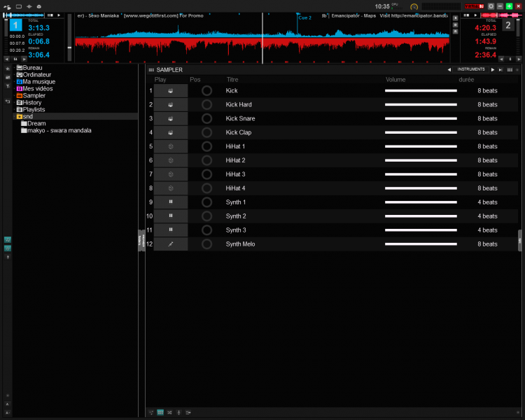Sort by the Titre column header
Image resolution: width=525 pixels, height=420 pixels.
232,80
